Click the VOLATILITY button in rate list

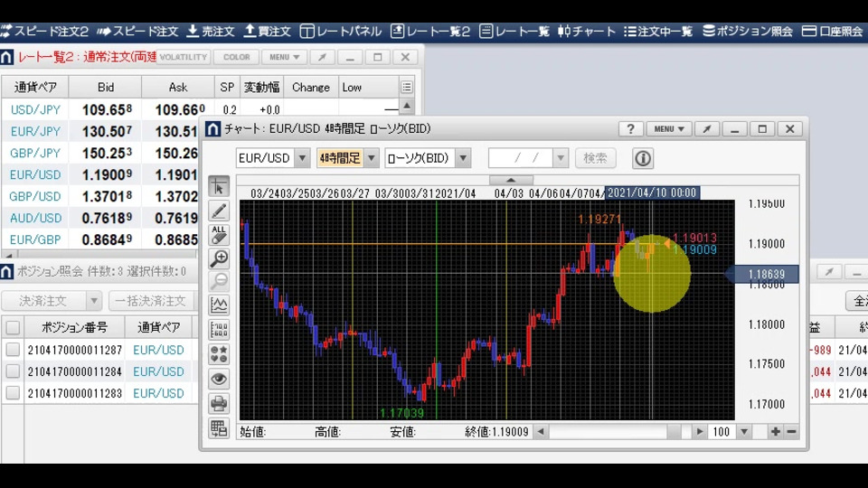pyautogui.click(x=183, y=57)
